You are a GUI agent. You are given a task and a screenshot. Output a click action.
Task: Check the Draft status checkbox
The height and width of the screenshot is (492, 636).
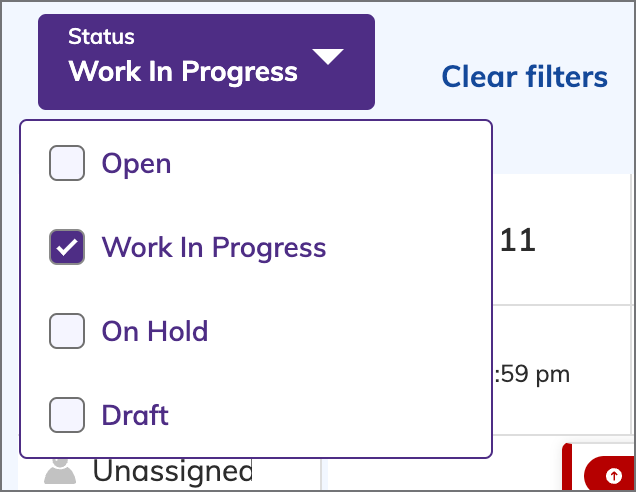tap(67, 415)
